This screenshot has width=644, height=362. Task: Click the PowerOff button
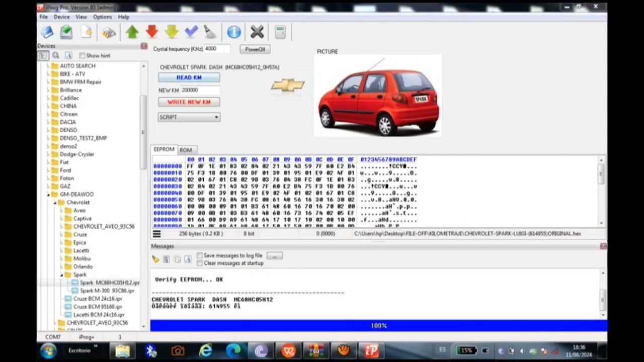click(255, 49)
